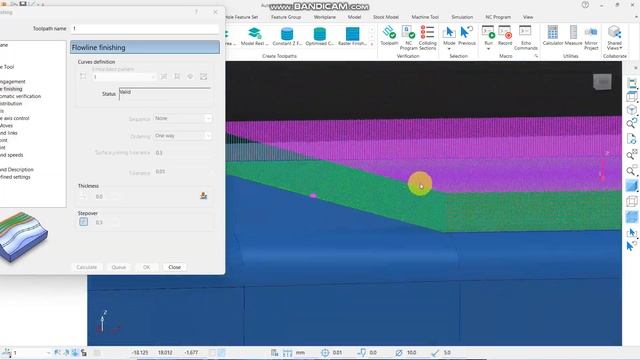
Task: Click the Queue button
Action: click(x=118, y=267)
